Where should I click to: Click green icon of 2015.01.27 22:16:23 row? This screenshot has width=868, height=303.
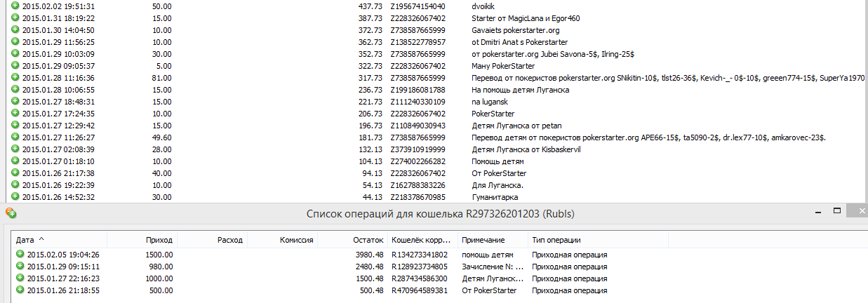[x=20, y=278]
